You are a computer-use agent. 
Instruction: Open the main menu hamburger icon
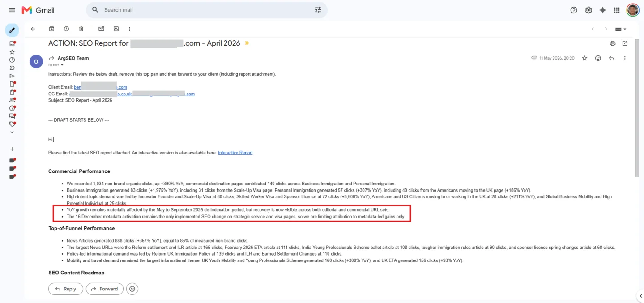tap(12, 10)
